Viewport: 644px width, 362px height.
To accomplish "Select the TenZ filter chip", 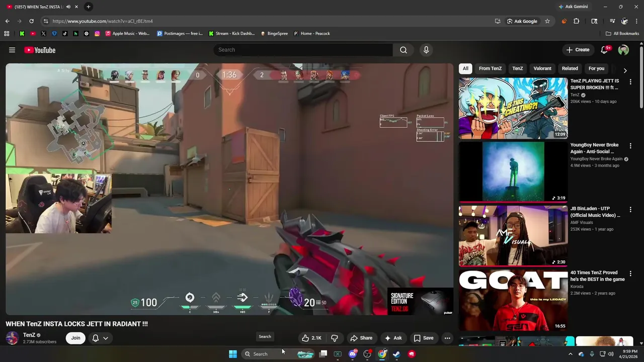I will [x=518, y=68].
